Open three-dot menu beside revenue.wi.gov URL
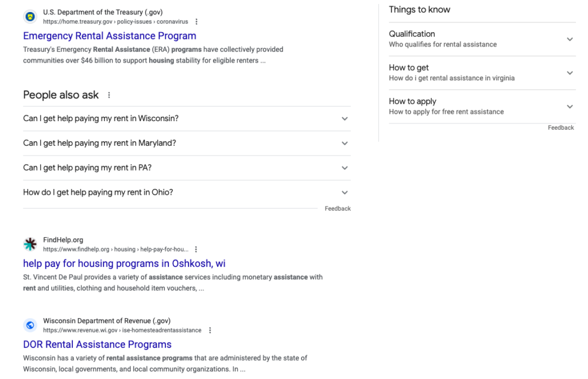This screenshot has height=379, width=588. [x=210, y=331]
